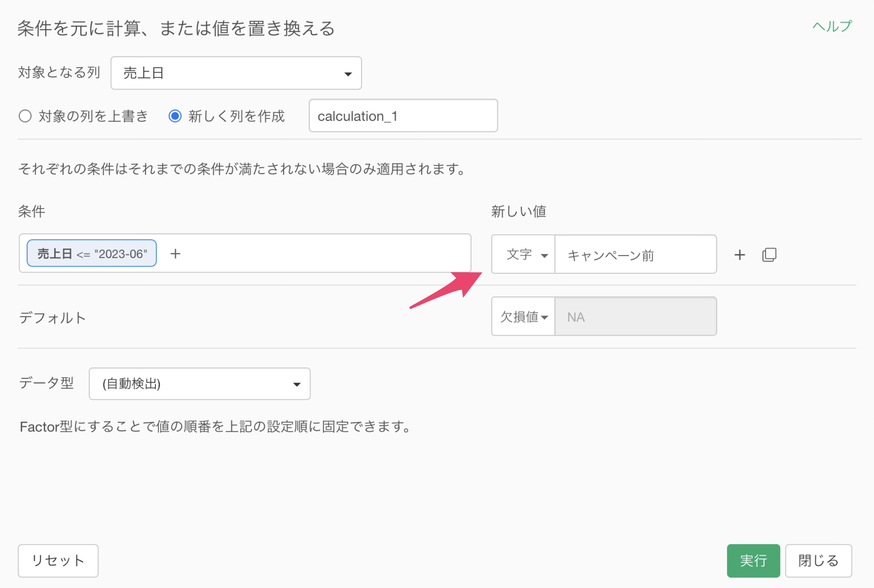Click the キャンペーン前 new value field

(635, 254)
